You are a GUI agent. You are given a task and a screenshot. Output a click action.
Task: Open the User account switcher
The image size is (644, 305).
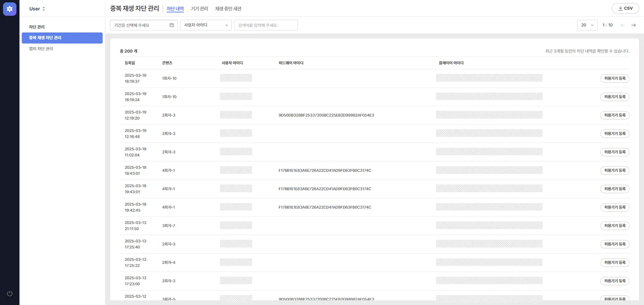pos(37,9)
